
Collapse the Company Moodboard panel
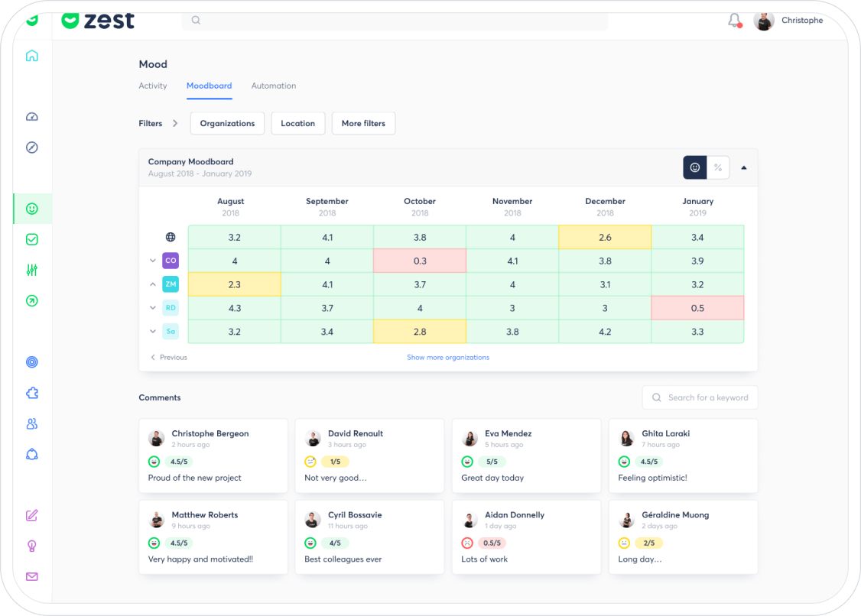click(x=744, y=167)
